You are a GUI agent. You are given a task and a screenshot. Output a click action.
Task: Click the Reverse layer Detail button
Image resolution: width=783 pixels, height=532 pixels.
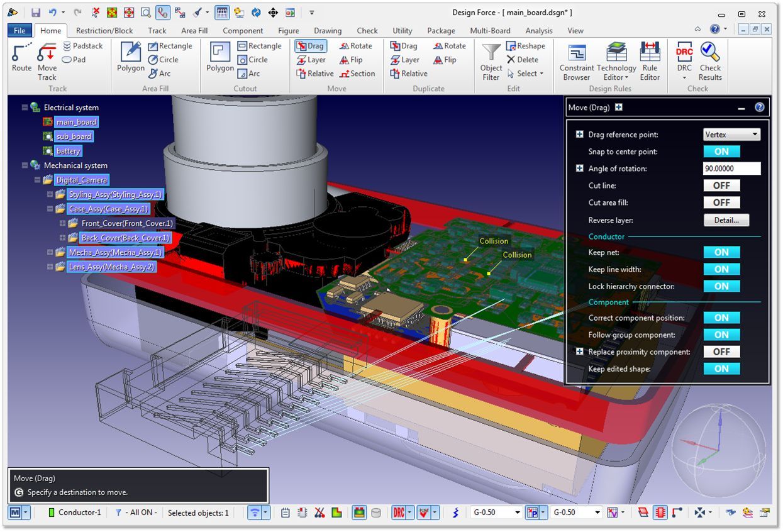tap(726, 220)
